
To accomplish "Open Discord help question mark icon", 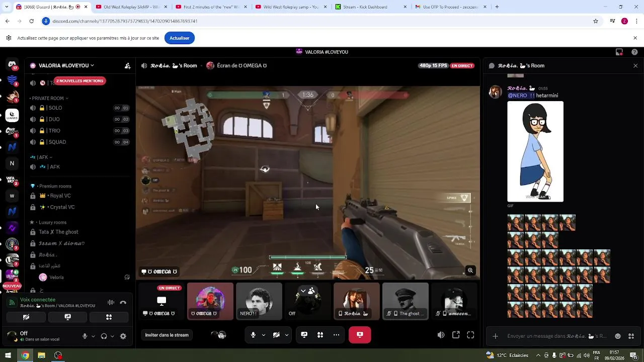I will (x=634, y=52).
